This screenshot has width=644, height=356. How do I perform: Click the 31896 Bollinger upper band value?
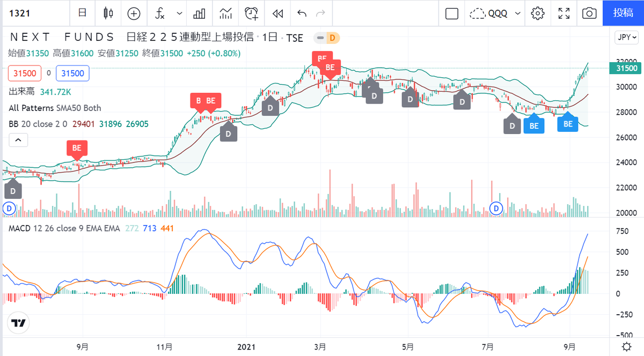(109, 124)
